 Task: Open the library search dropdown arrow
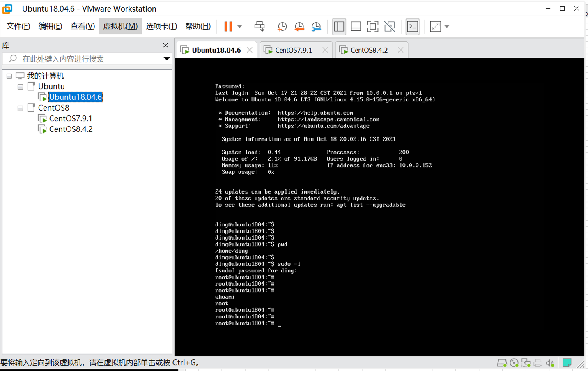point(167,59)
